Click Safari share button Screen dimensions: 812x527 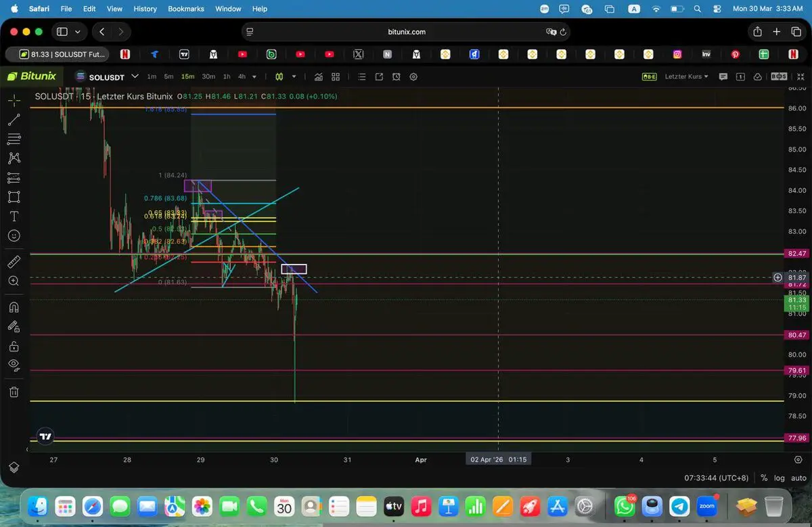[x=757, y=32]
